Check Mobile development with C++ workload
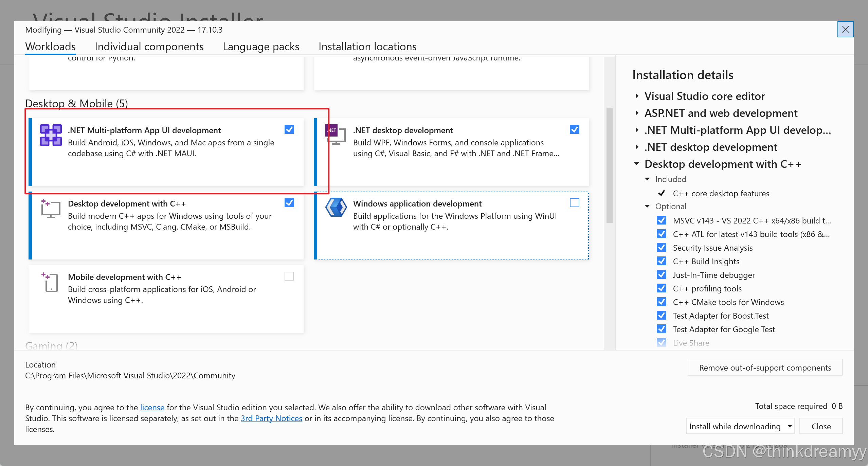This screenshot has width=868, height=466. [289, 276]
